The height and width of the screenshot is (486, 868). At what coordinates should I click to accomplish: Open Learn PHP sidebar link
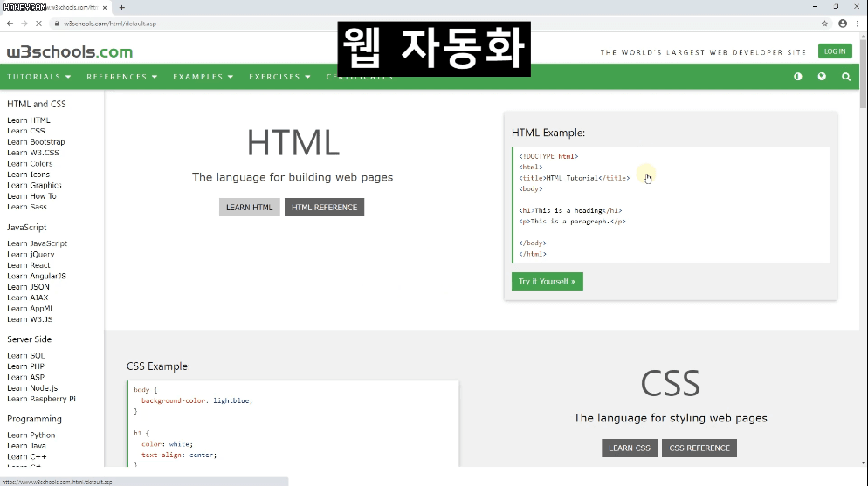[25, 366]
